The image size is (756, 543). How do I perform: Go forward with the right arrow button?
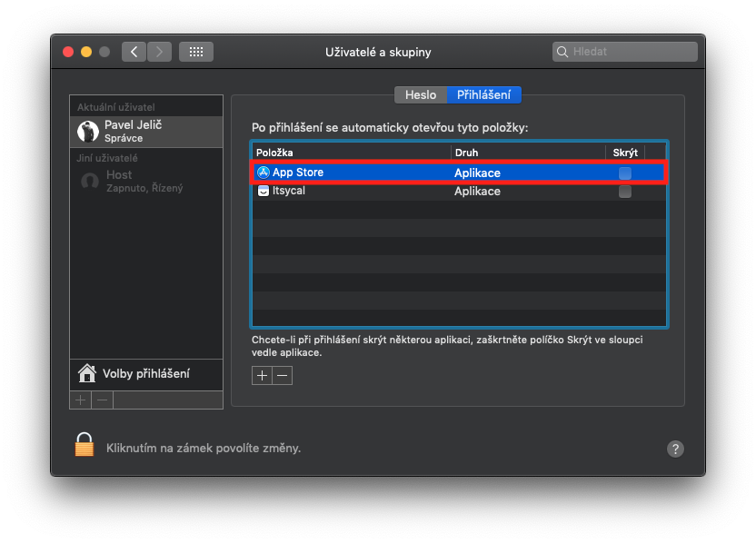click(x=159, y=52)
